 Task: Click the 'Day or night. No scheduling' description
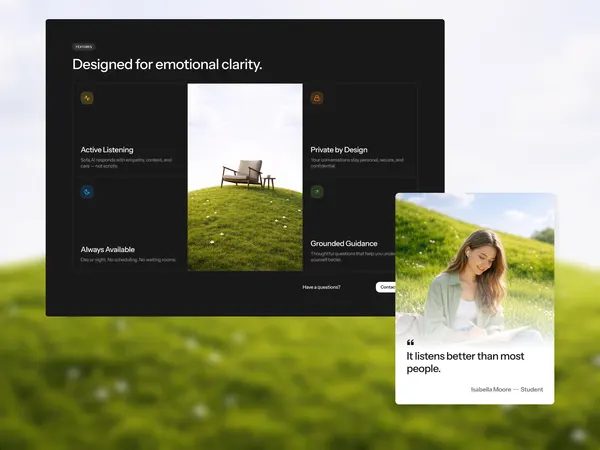128,260
